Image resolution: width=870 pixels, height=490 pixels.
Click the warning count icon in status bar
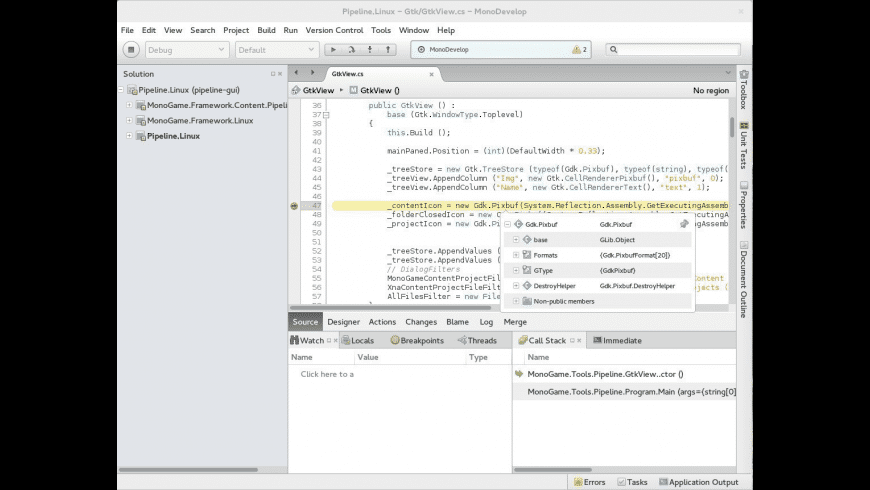(578, 49)
